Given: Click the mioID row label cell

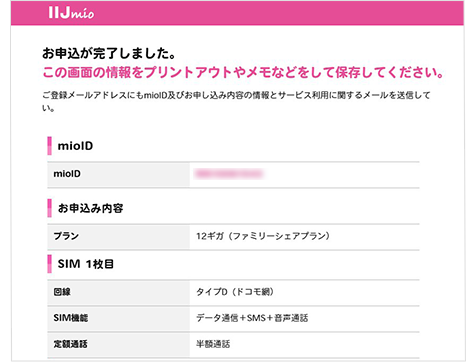Looking at the screenshot, I should coord(118,174).
